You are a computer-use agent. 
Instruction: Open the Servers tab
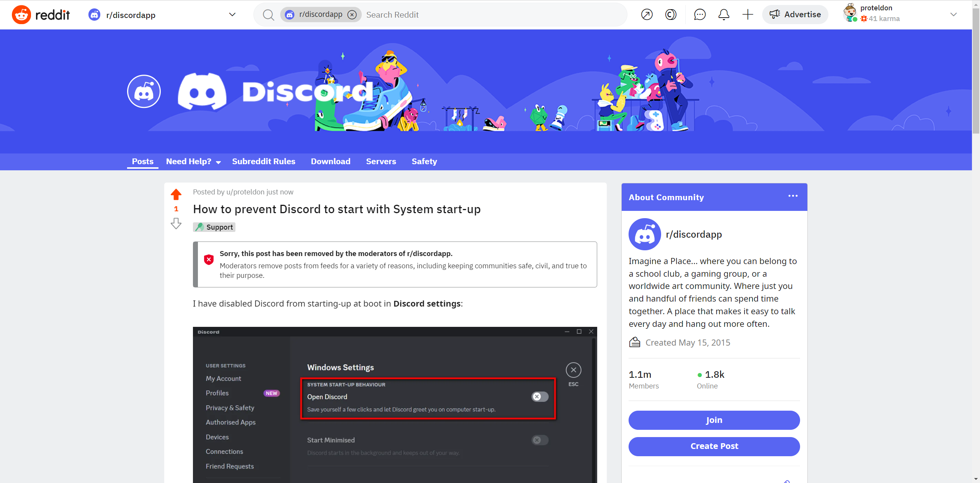click(x=381, y=162)
